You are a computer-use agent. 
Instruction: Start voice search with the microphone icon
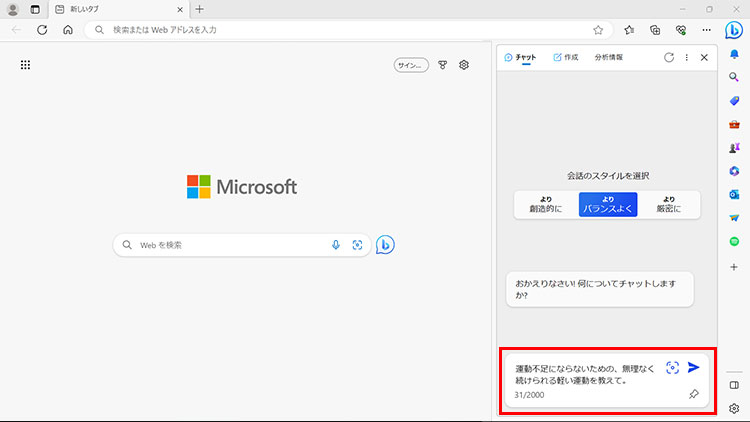(336, 245)
